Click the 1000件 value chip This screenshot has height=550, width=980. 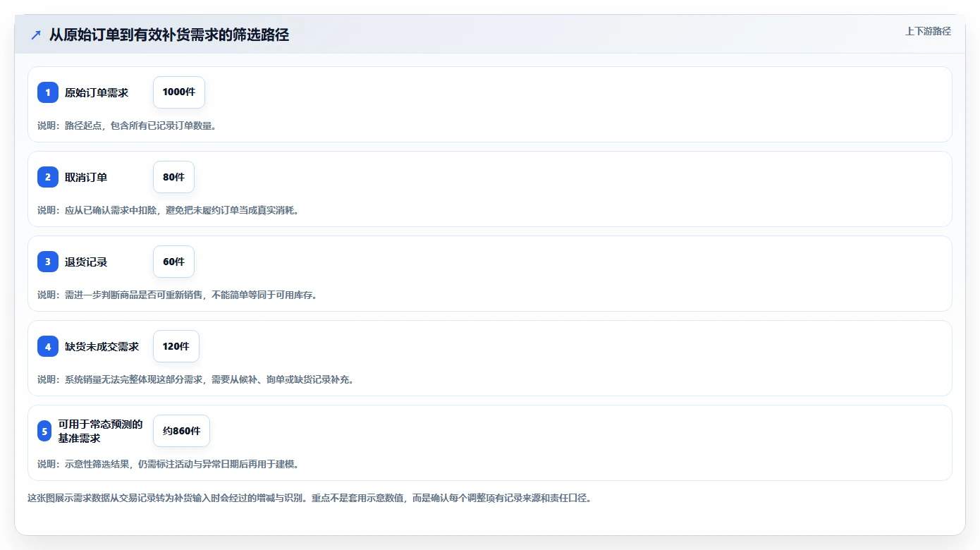pyautogui.click(x=179, y=92)
